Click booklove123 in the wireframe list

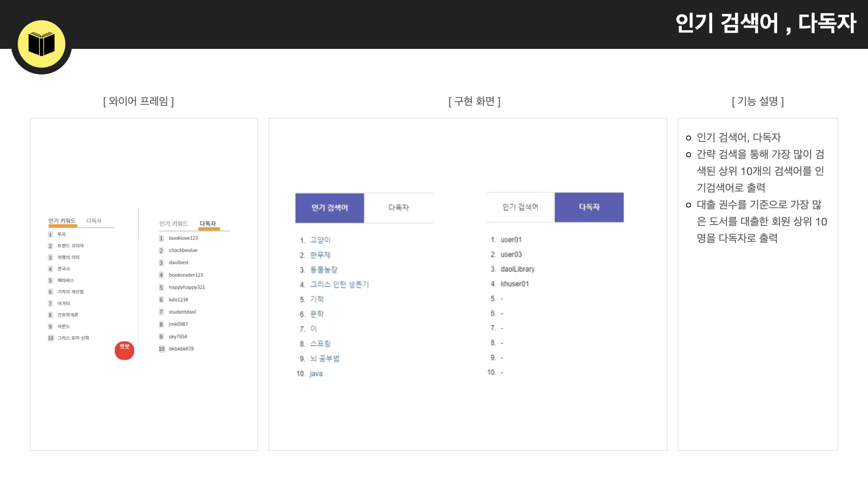[183, 238]
